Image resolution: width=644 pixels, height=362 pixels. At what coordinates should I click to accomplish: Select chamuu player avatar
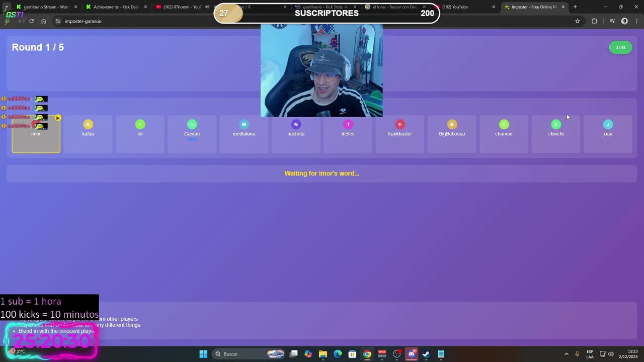(504, 124)
